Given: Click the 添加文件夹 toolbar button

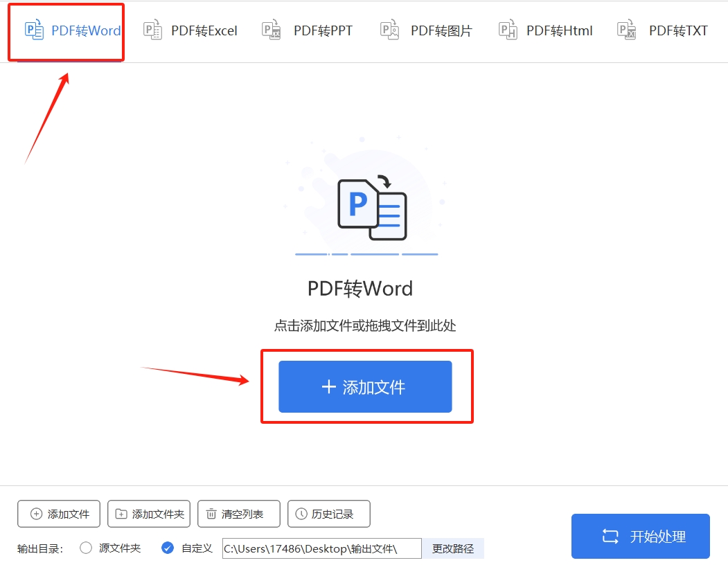Looking at the screenshot, I should [x=149, y=514].
